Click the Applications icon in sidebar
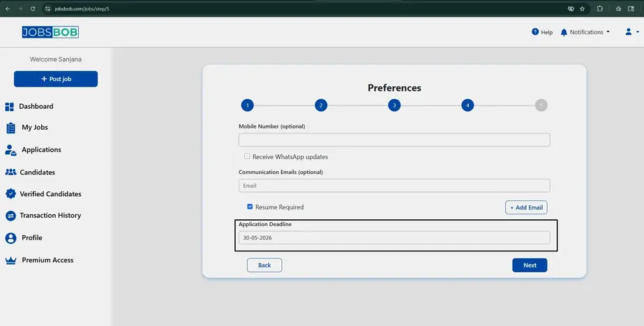 (x=10, y=150)
